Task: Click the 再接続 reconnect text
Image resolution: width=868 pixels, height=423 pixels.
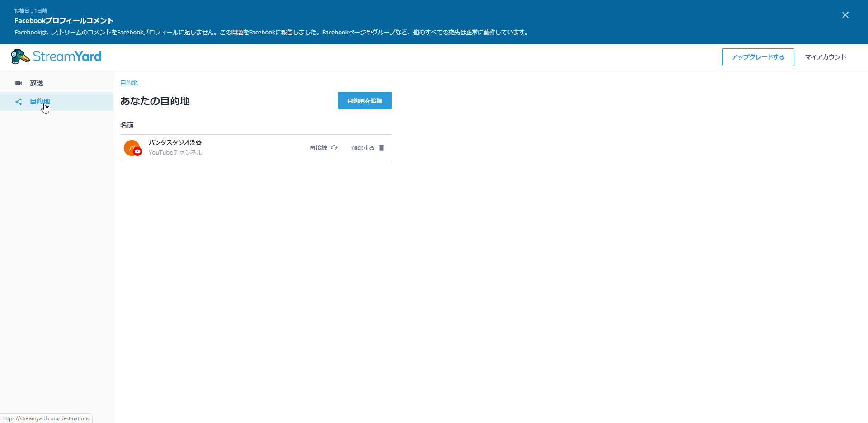Action: (x=318, y=148)
